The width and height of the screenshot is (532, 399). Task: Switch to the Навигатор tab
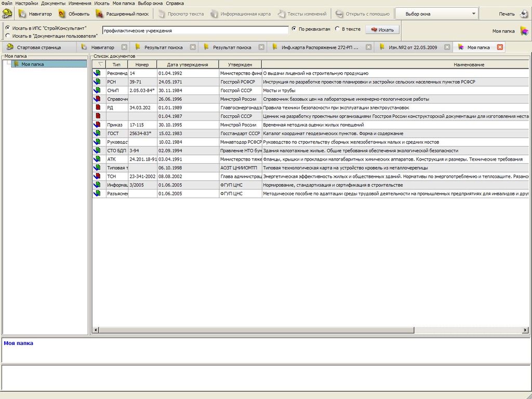pyautogui.click(x=102, y=47)
